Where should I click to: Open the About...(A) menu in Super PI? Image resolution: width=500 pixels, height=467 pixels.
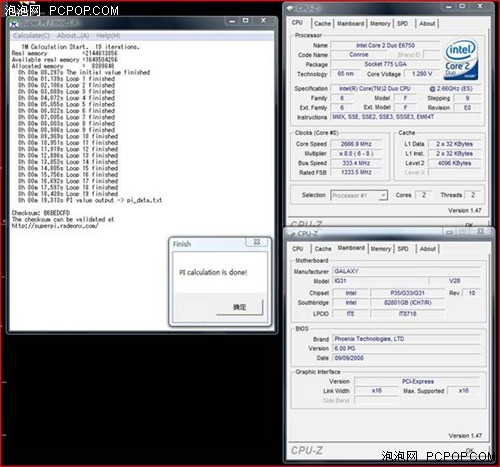(73, 36)
